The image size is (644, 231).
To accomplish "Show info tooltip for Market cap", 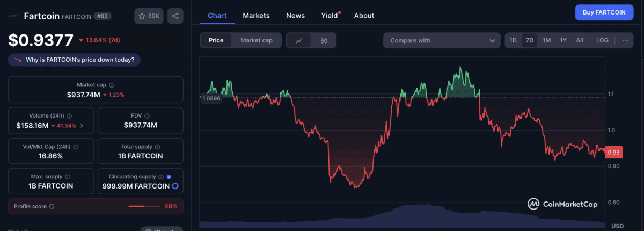I will [x=112, y=85].
